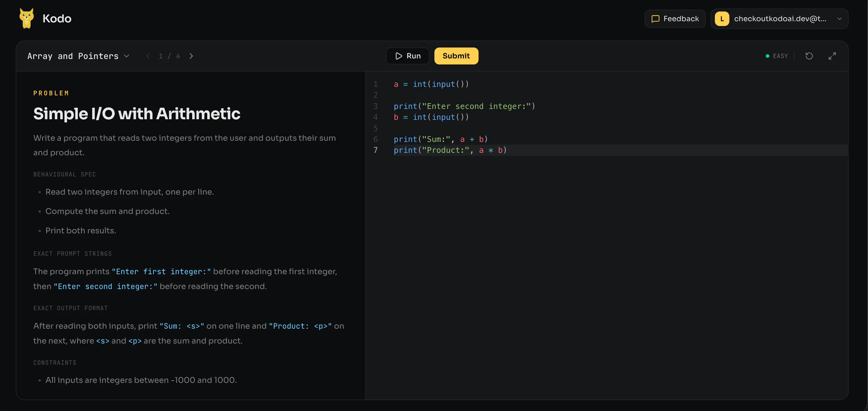Click the EASY difficulty indicator
868x411 pixels.
pos(776,56)
